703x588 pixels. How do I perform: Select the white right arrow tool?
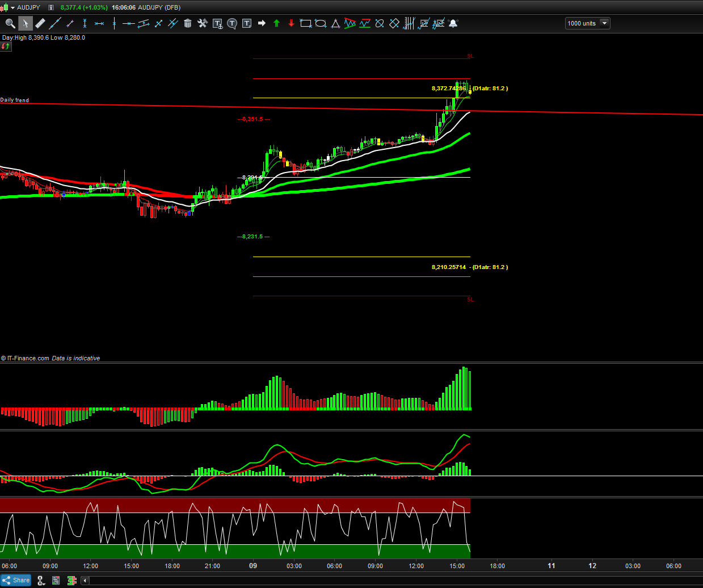262,23
